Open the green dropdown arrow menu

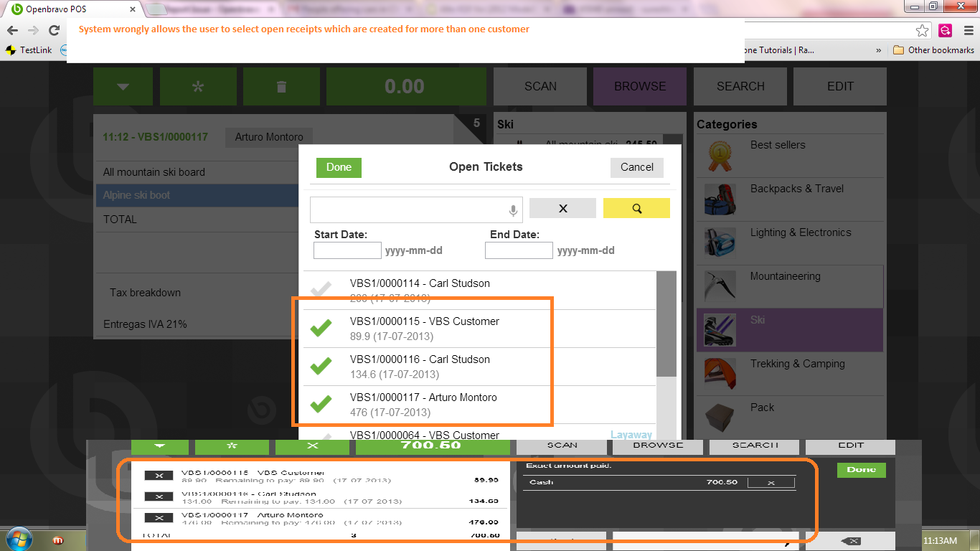pyautogui.click(x=123, y=87)
